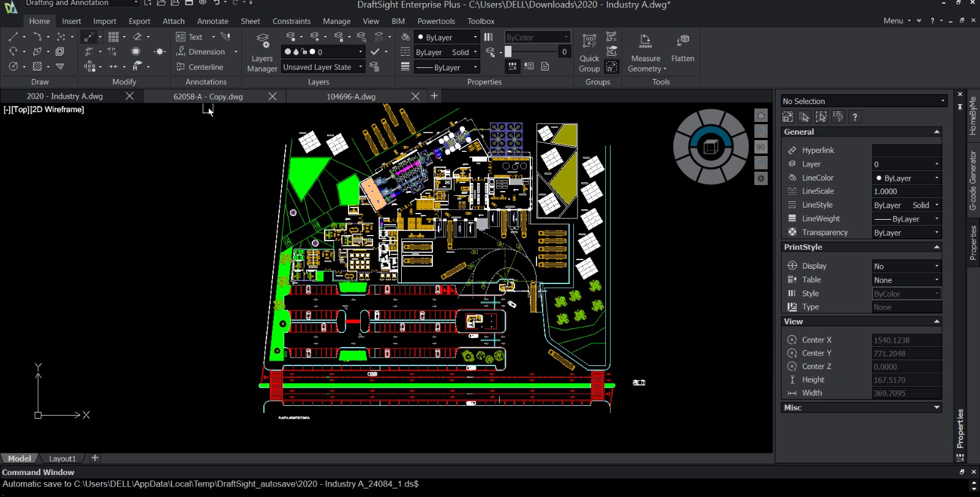This screenshot has height=497, width=980.
Task: Toggle the group selection icon in Groups panel
Action: (x=611, y=67)
